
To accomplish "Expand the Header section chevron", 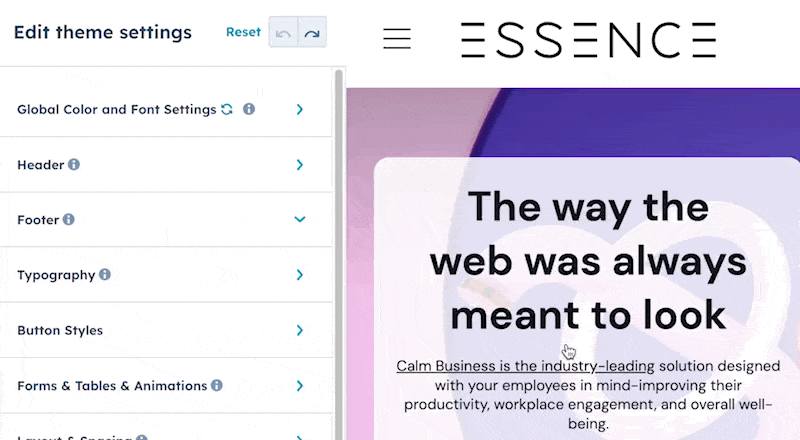I will click(x=300, y=164).
